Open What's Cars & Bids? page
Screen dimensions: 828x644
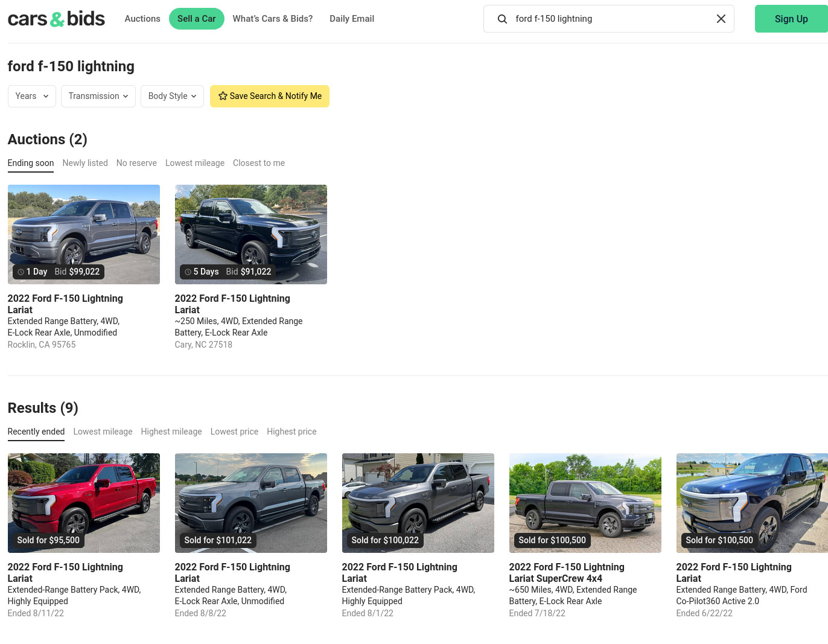273,19
